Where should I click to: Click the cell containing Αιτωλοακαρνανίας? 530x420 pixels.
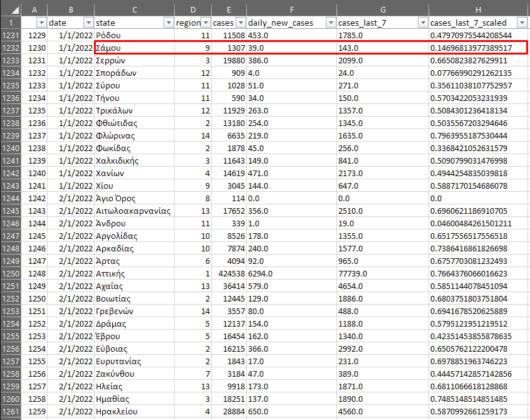click(135, 211)
